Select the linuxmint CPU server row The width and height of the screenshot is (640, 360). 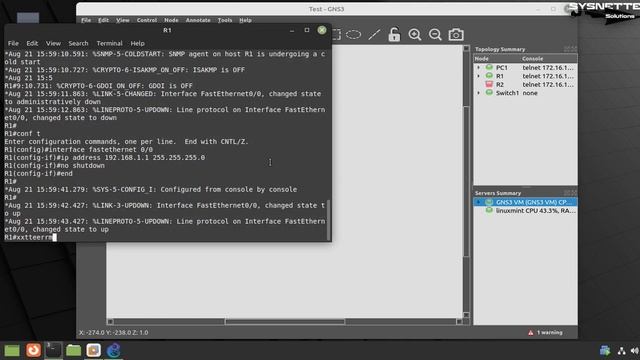pyautogui.click(x=525, y=211)
